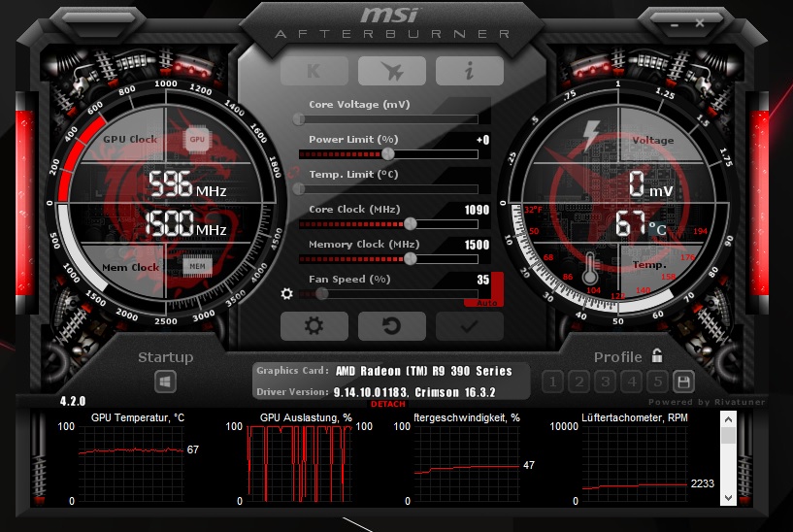The height and width of the screenshot is (532, 793).
Task: Click the Memory Clock value 1500
Action: [x=477, y=245]
